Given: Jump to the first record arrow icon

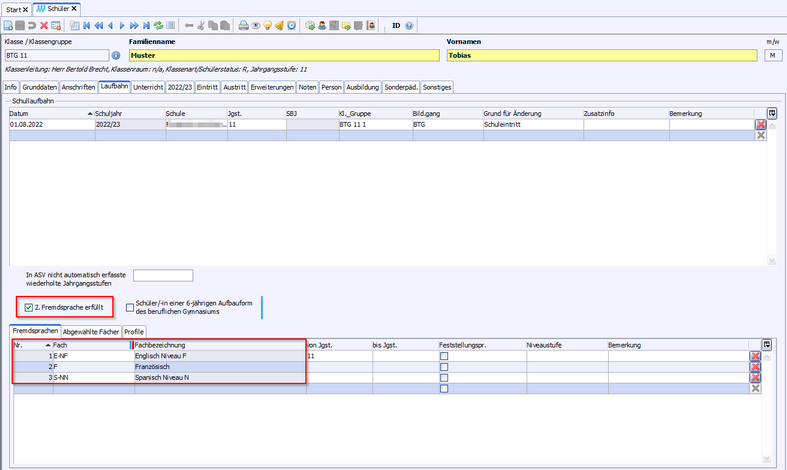Looking at the screenshot, I should [86, 25].
